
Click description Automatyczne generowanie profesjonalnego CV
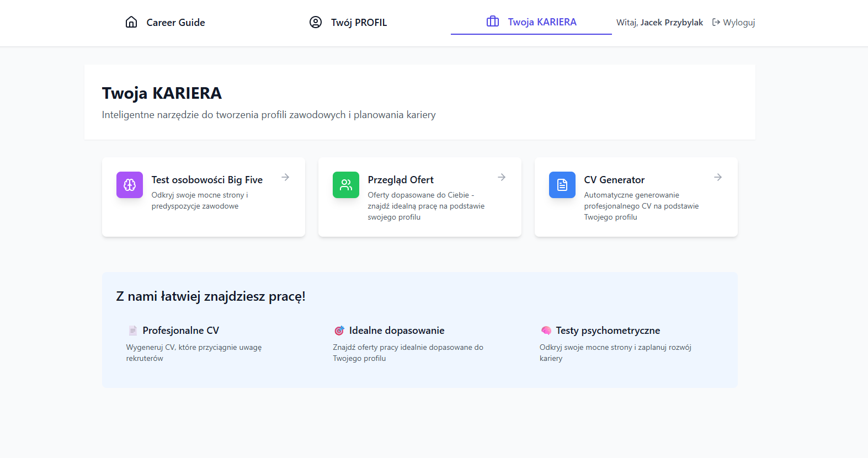[641, 206]
